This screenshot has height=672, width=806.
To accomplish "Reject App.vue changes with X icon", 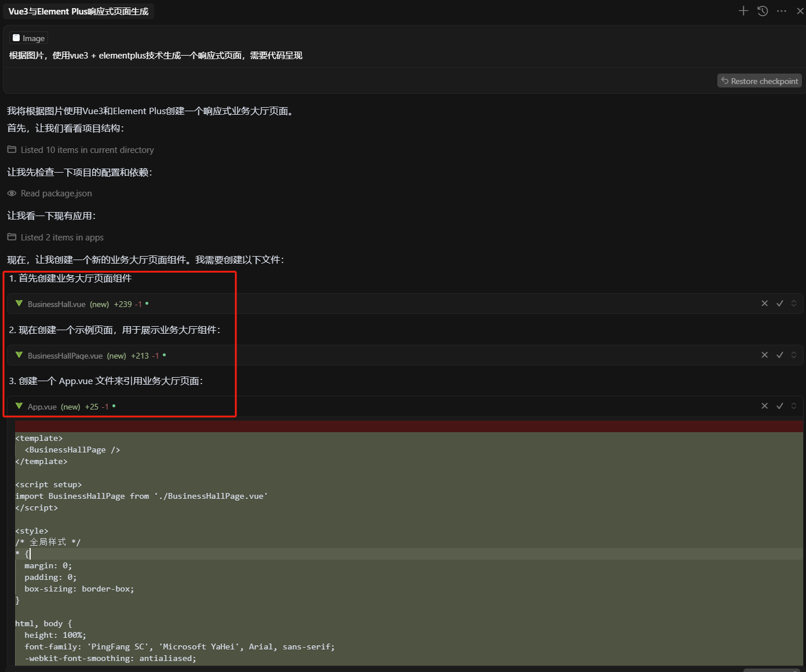I will (764, 406).
